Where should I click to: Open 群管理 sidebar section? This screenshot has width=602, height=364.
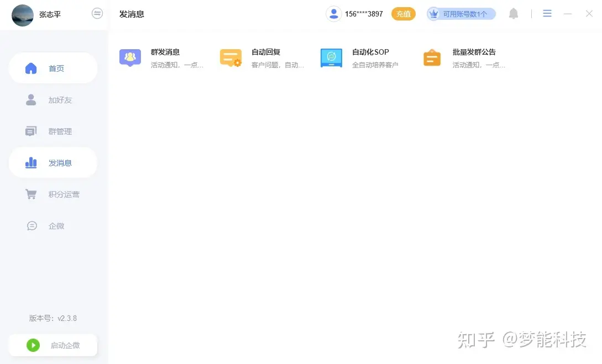(x=53, y=131)
